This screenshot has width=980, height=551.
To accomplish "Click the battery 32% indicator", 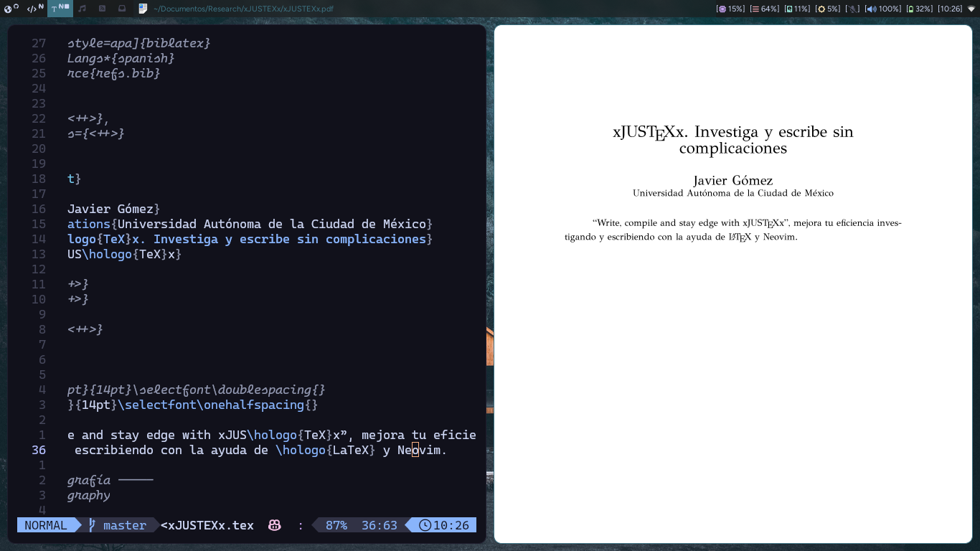I will (x=920, y=9).
